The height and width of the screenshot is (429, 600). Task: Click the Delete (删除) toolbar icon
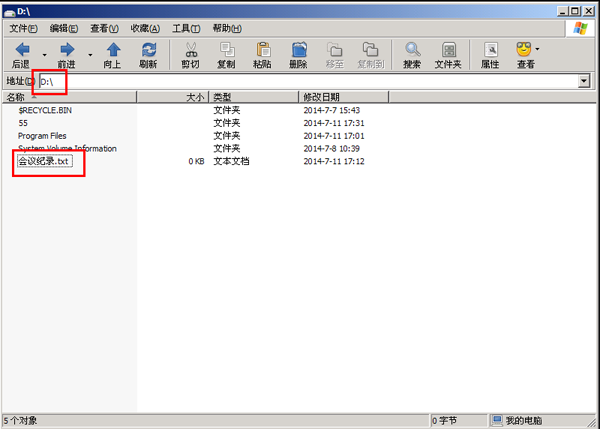pos(298,50)
